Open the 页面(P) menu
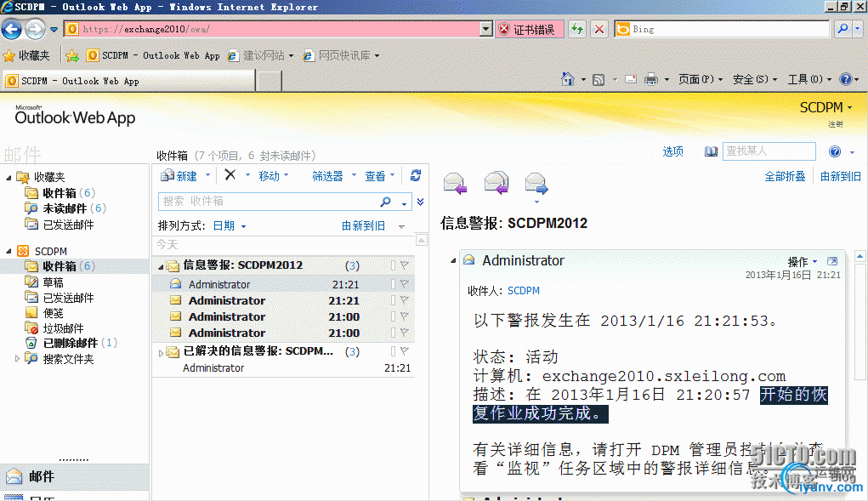This screenshot has height=501, width=868. pyautogui.click(x=701, y=80)
